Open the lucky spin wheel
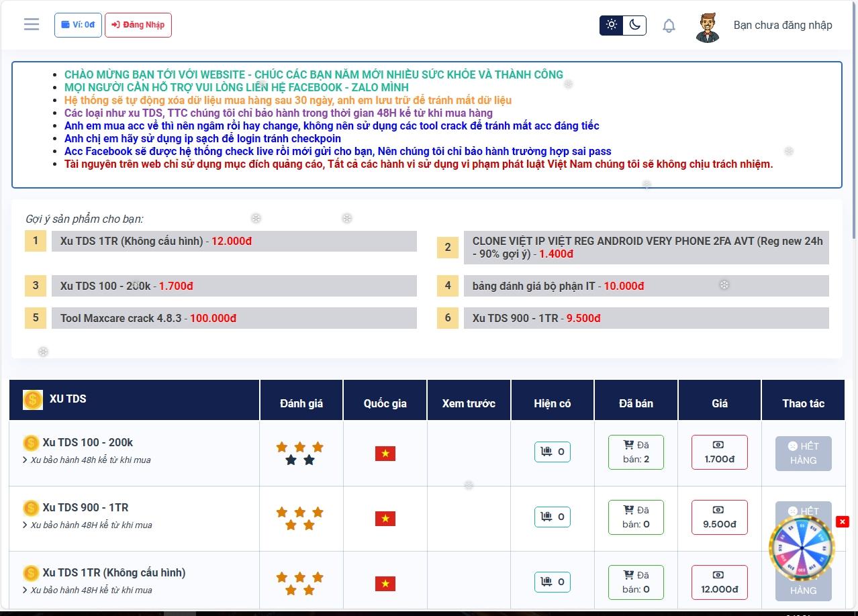The image size is (858, 616). click(801, 549)
